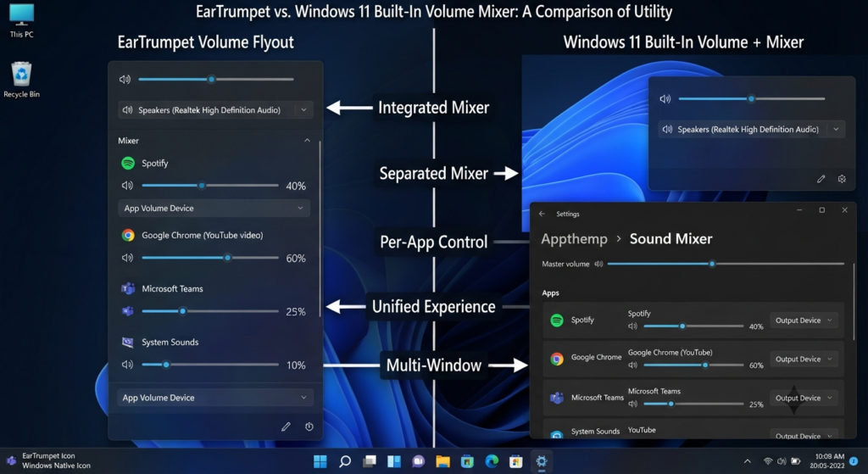The width and height of the screenshot is (868, 474).
Task: Open Recycle Bin desktop icon
Action: [x=21, y=80]
